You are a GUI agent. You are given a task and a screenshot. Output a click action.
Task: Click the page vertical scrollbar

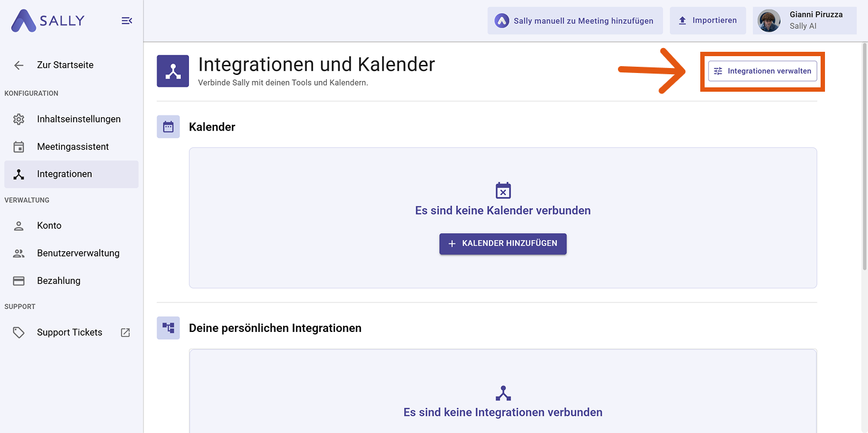pos(864,156)
